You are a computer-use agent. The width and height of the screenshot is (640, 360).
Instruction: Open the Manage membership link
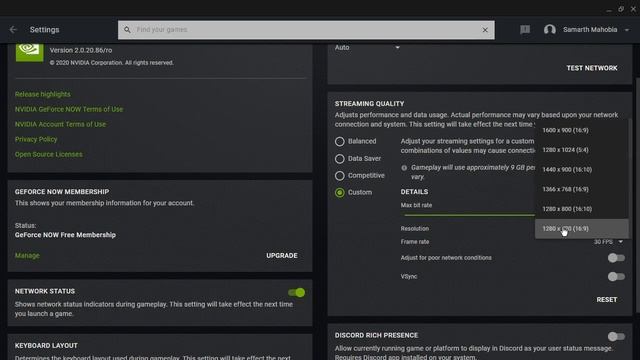tap(27, 256)
